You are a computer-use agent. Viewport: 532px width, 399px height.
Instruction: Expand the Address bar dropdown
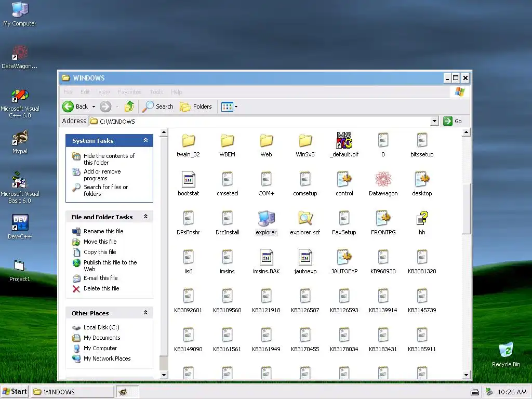point(434,121)
